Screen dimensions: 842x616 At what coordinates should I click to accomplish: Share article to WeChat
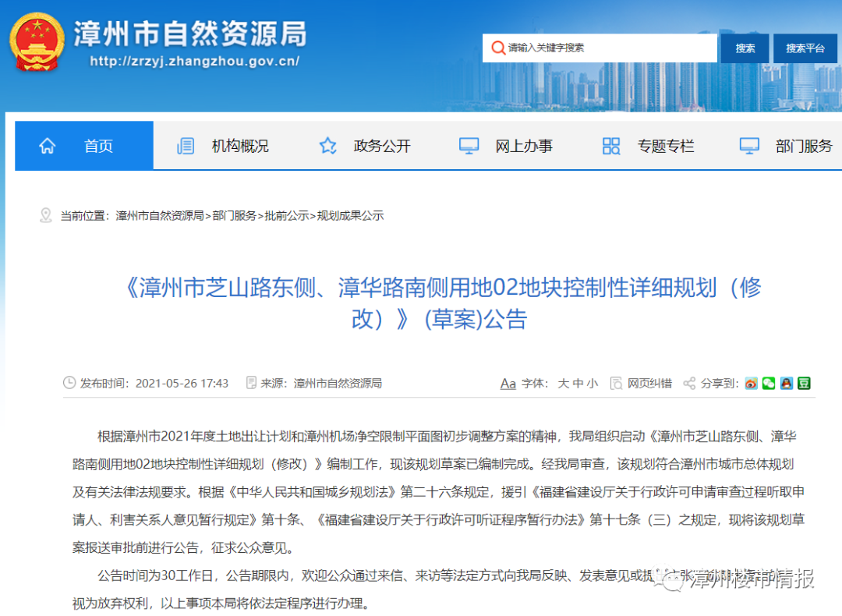769,384
